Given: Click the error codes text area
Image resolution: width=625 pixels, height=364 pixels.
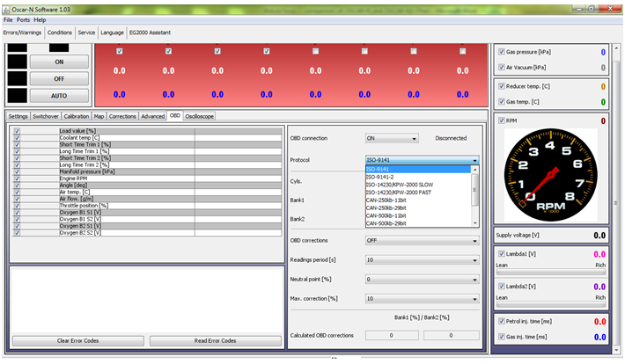Looking at the screenshot, I should tap(147, 301).
